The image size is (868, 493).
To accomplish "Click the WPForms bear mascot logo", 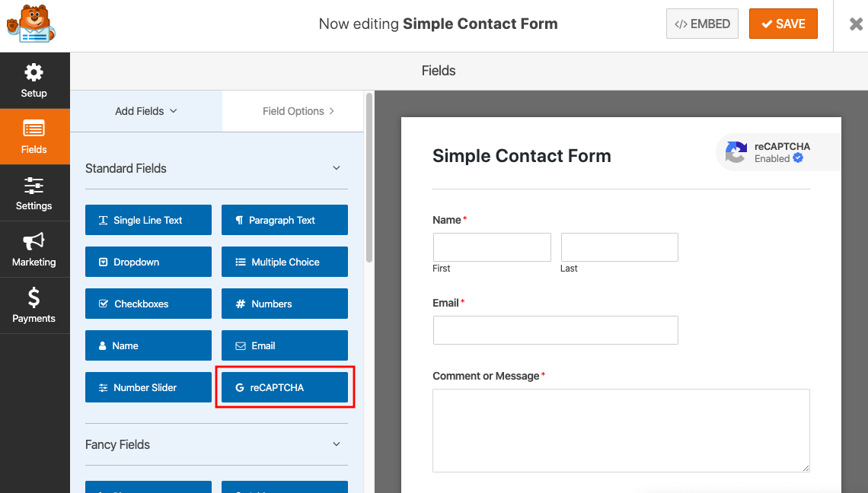I will [31, 24].
